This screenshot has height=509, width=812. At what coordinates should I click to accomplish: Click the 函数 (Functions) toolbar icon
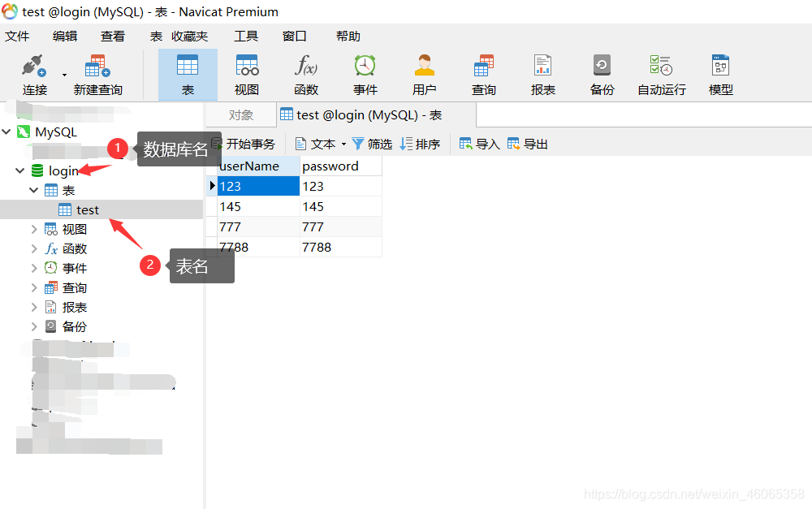tap(305, 73)
